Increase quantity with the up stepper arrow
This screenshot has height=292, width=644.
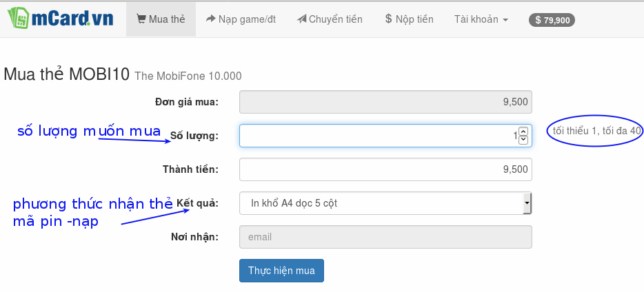(x=523, y=132)
